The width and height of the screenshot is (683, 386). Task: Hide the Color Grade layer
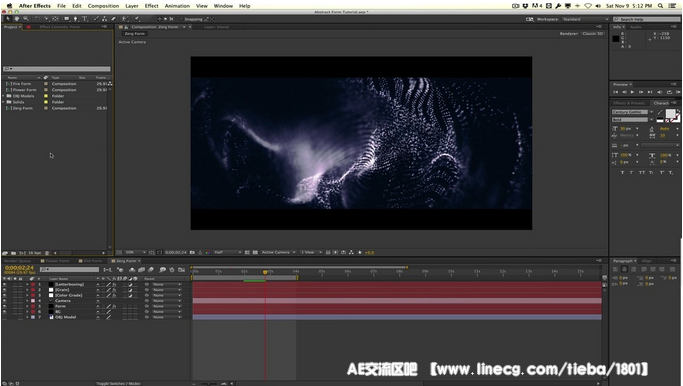tap(5, 295)
